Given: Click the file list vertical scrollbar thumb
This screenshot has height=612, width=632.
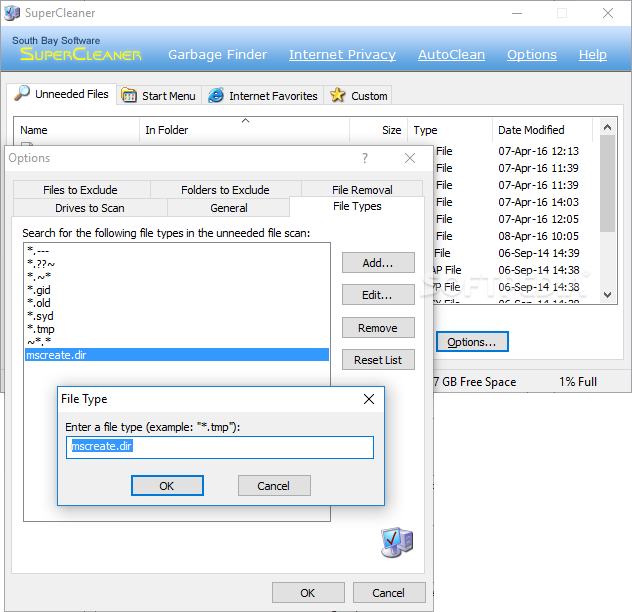Looking at the screenshot, I should (607, 184).
